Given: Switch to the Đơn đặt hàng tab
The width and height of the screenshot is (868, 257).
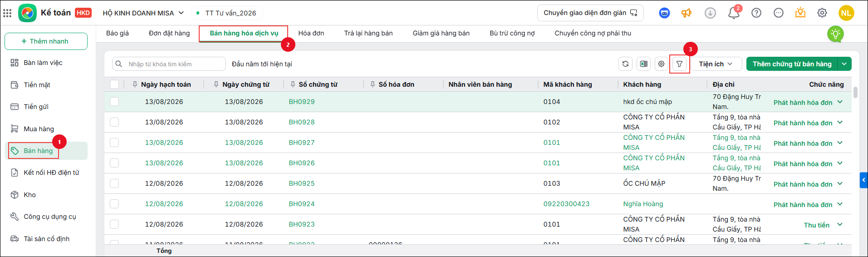Looking at the screenshot, I should point(169,33).
